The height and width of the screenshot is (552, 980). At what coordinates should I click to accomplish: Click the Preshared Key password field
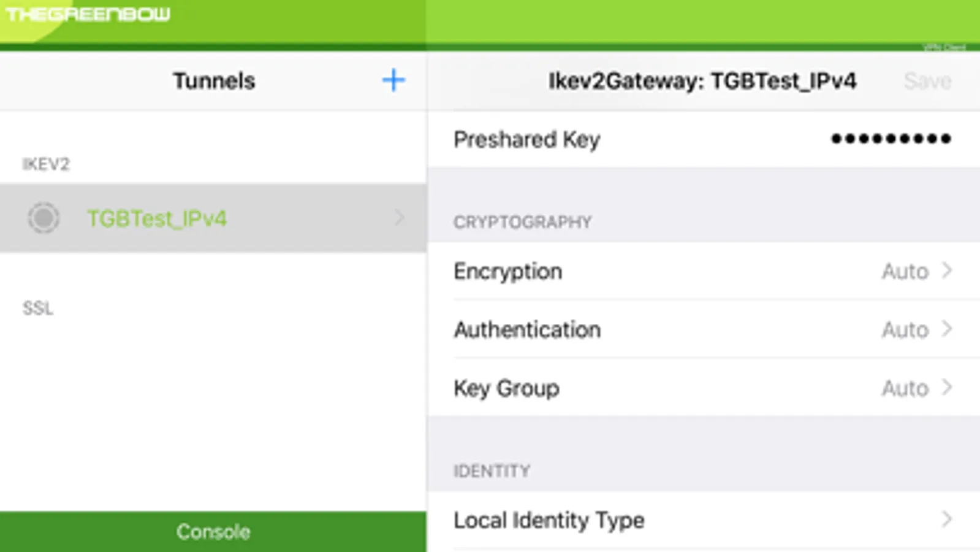[891, 139]
